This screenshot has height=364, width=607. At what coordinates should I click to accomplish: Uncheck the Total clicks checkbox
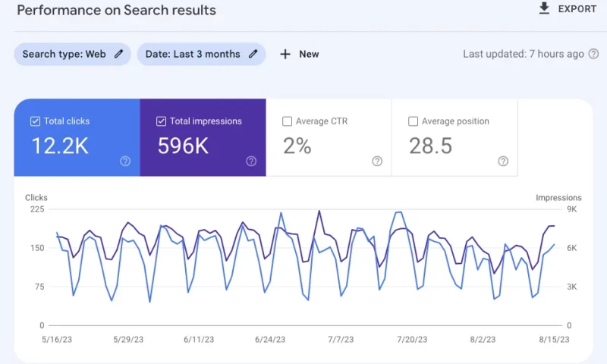coord(35,121)
